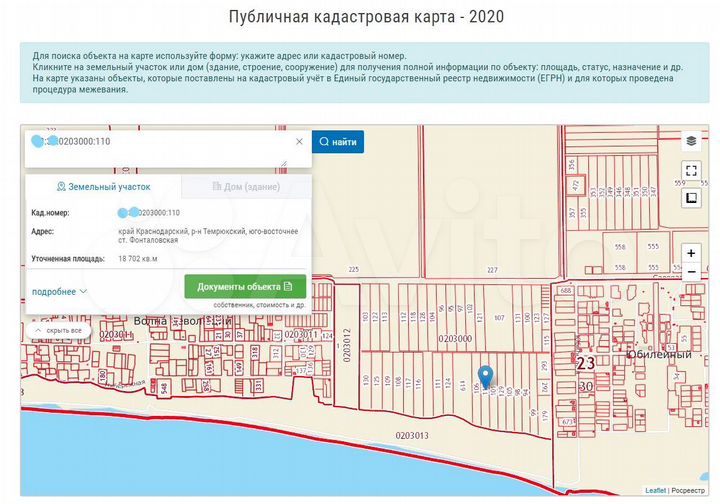This screenshot has height=504, width=720.
Task: Select parcel 227 on the map
Action: coord(492,270)
